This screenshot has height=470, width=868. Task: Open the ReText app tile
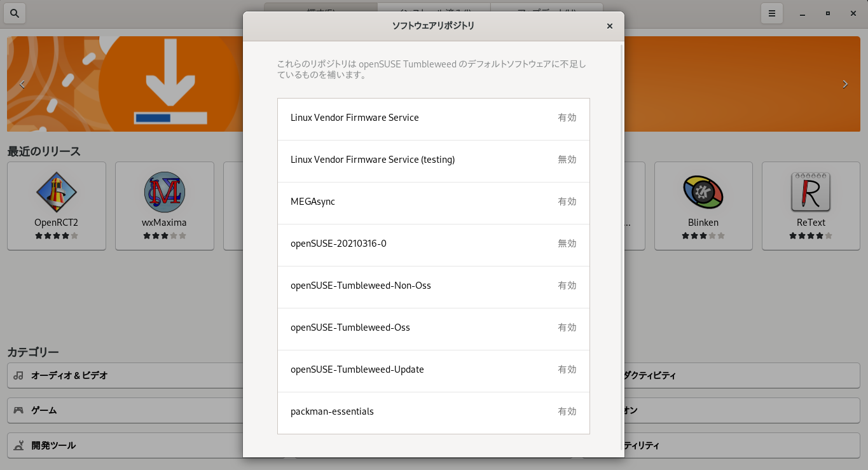(x=811, y=205)
